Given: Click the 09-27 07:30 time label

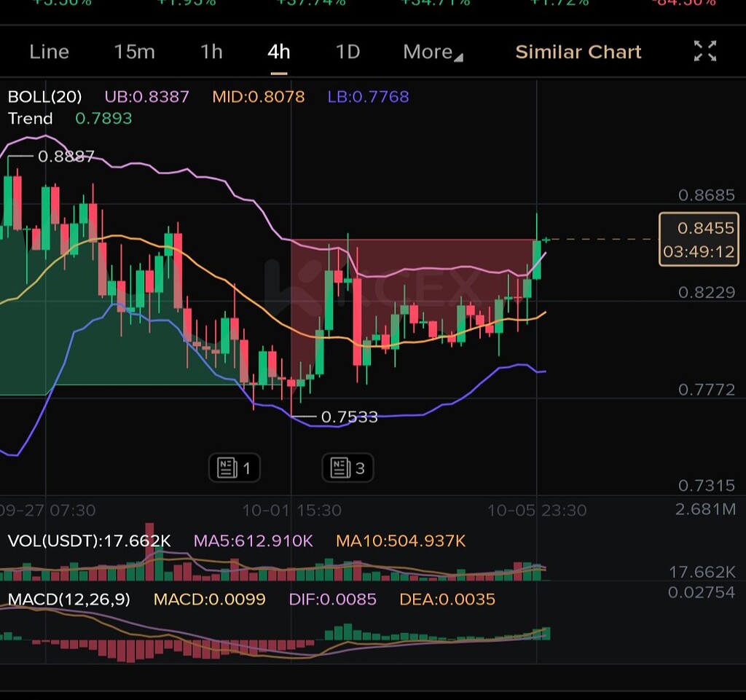Looking at the screenshot, I should (x=47, y=511).
